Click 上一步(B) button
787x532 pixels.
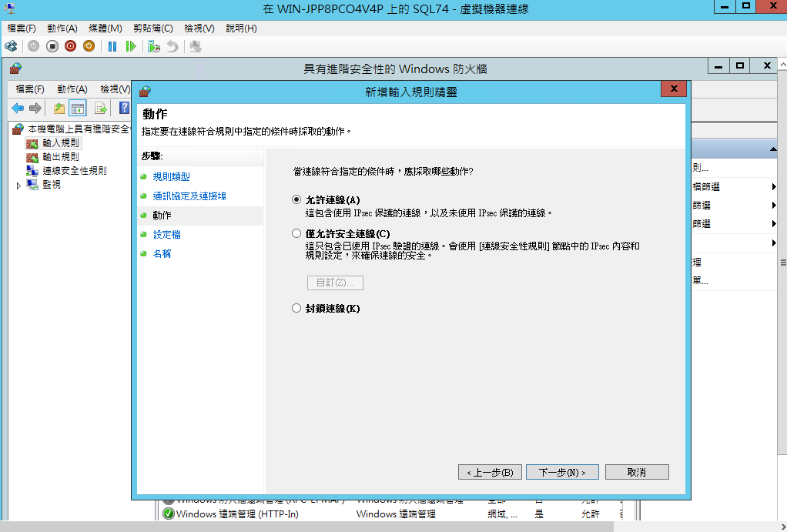pyautogui.click(x=490, y=472)
